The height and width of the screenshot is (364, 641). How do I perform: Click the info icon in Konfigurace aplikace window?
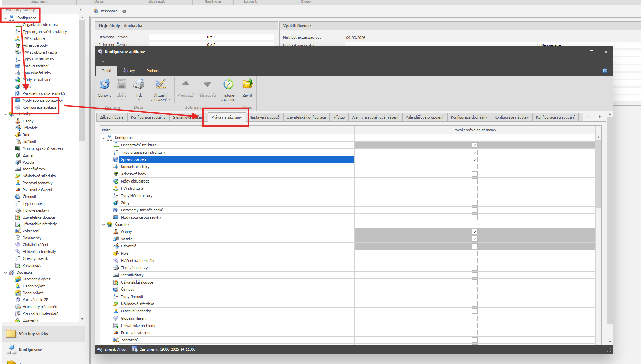tap(605, 71)
